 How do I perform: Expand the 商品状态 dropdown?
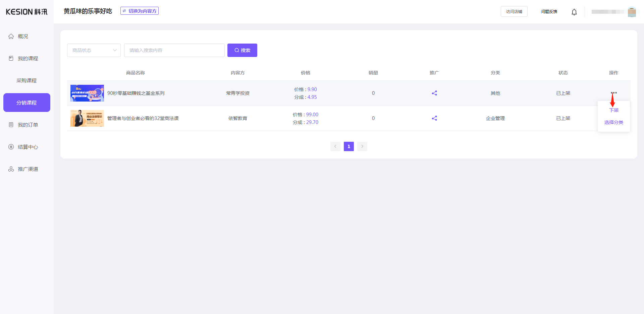click(94, 50)
